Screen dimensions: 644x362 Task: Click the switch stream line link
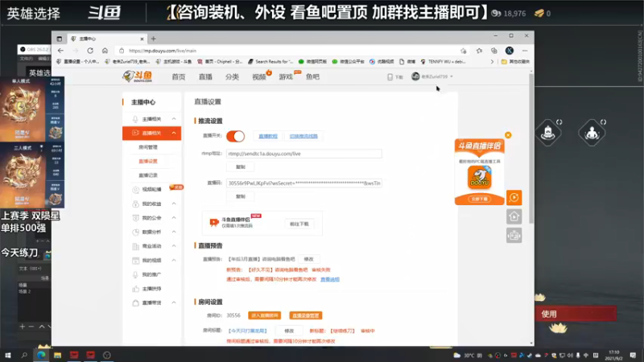pos(303,136)
